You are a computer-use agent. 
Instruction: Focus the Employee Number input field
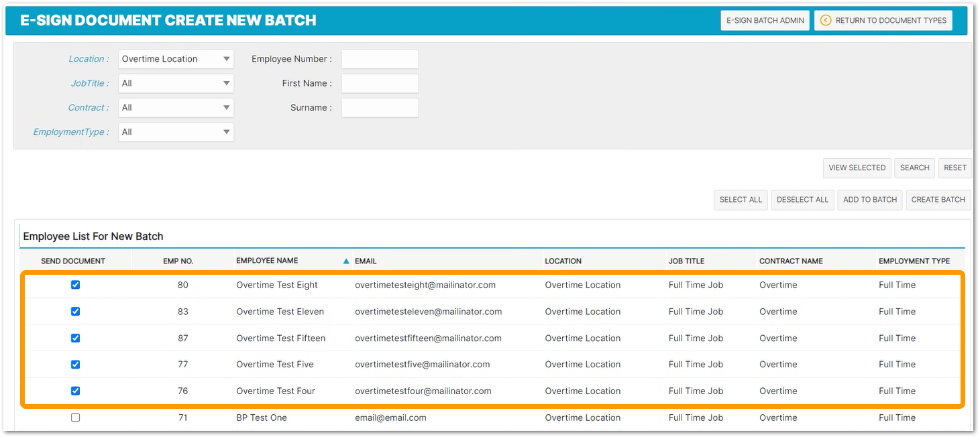(x=380, y=59)
